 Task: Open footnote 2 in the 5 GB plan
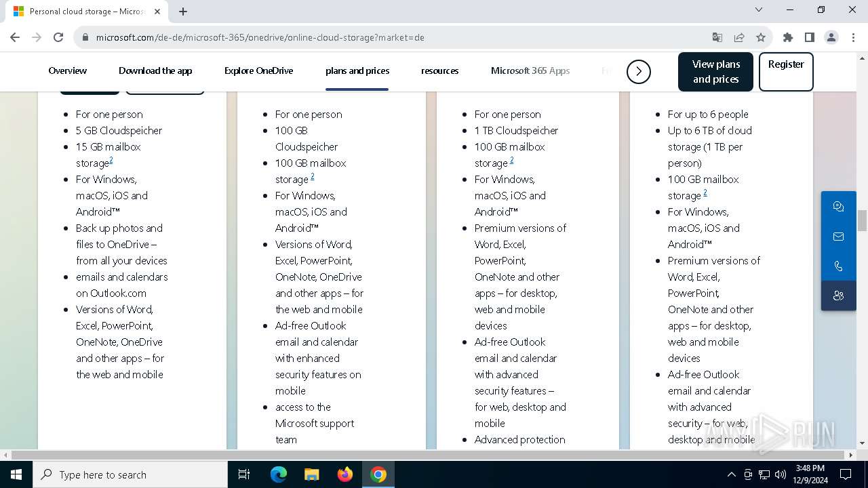(x=111, y=161)
